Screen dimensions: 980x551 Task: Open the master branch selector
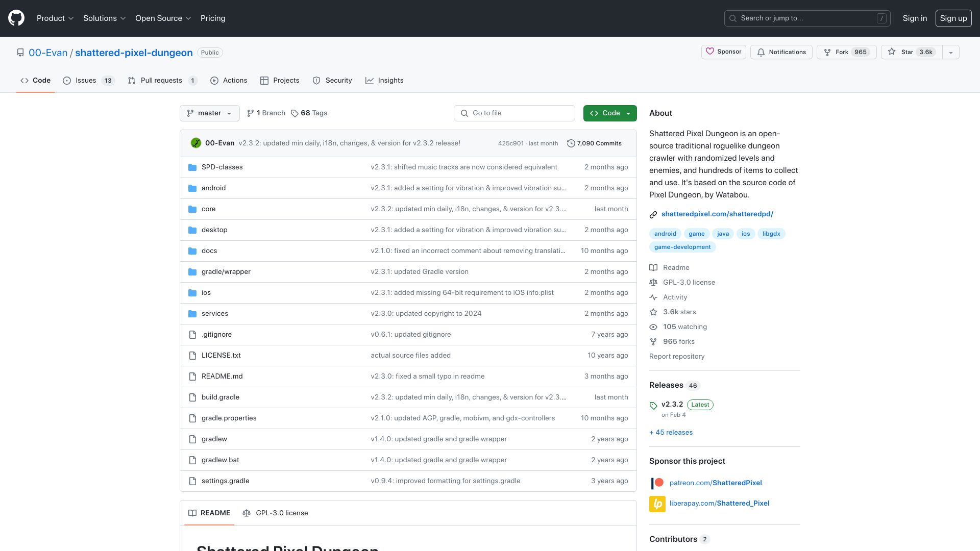[x=210, y=113]
